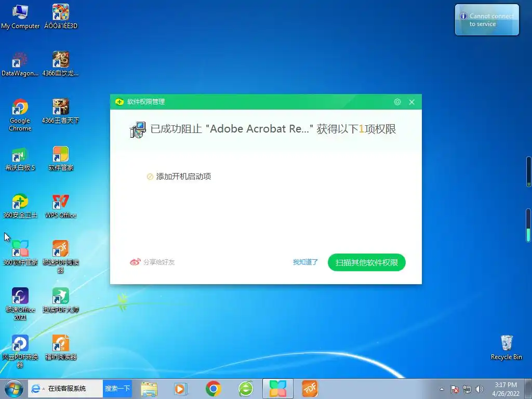The height and width of the screenshot is (399, 532).
Task: Open the ÀÖÓã desktop game shortcut
Action: click(x=61, y=17)
